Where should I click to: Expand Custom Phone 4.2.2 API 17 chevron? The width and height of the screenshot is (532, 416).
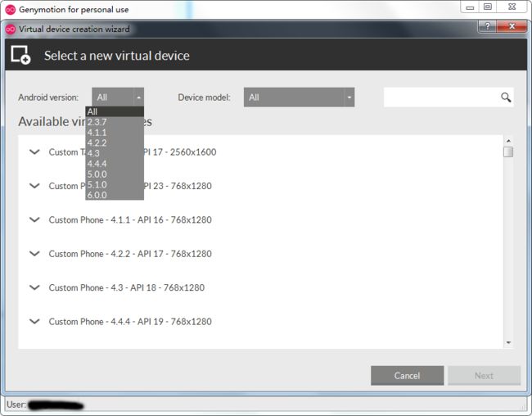click(x=34, y=254)
